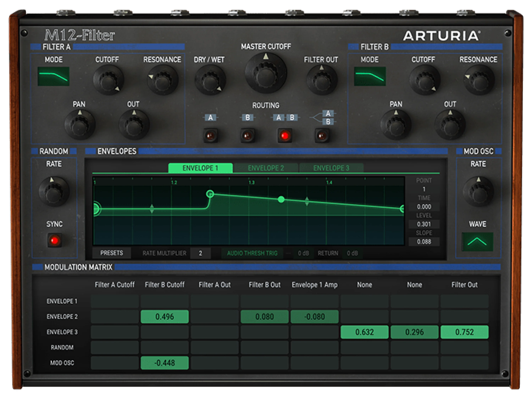532x399 pixels.
Task: Click the M12-Filter title logo
Action: (x=80, y=35)
